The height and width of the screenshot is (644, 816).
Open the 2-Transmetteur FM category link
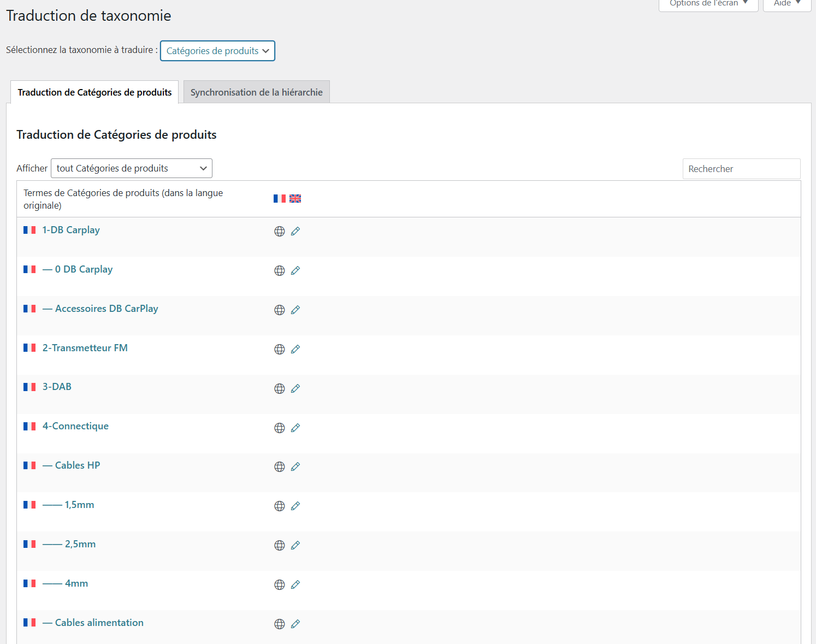point(85,348)
